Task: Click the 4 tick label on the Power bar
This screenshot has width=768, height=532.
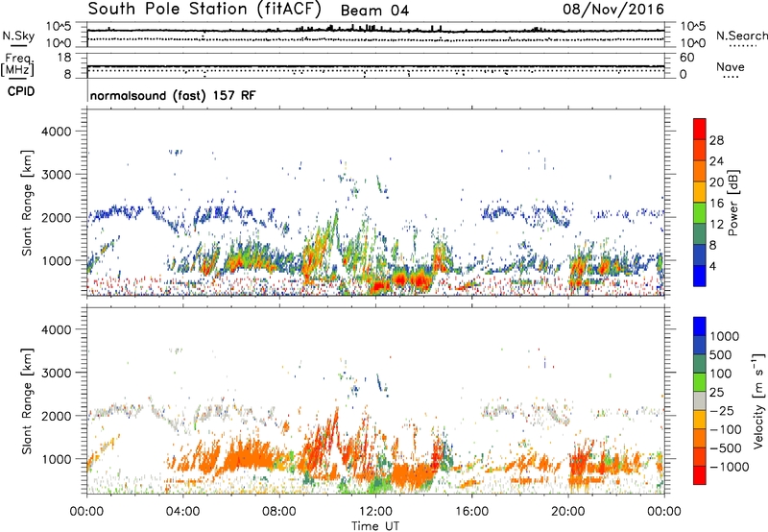Action: tap(712, 266)
